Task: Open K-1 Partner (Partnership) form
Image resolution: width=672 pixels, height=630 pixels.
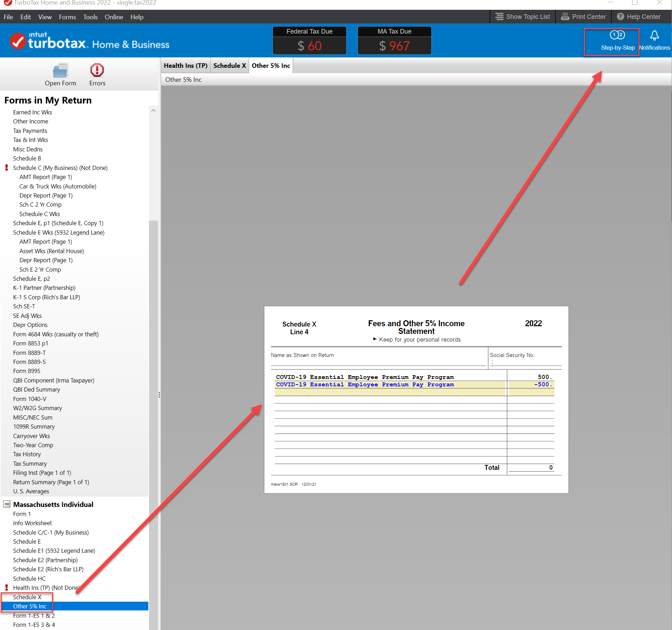Action: click(44, 288)
